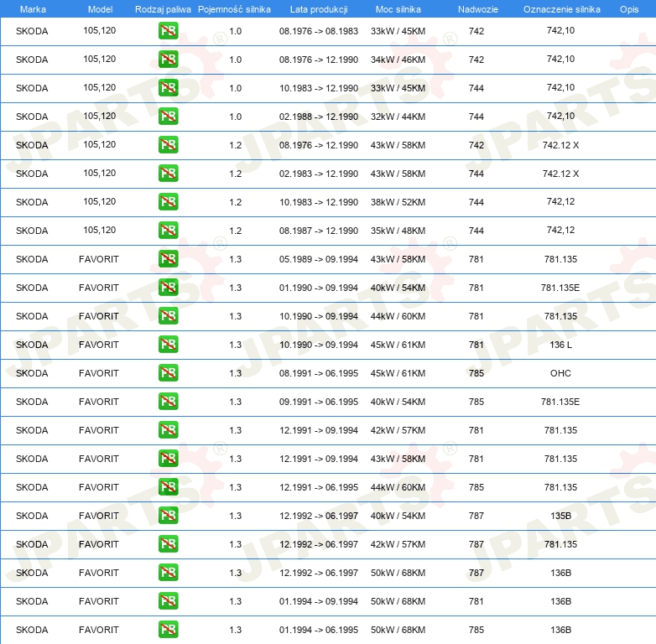Select the power value 34kW / 46KM

398,60
